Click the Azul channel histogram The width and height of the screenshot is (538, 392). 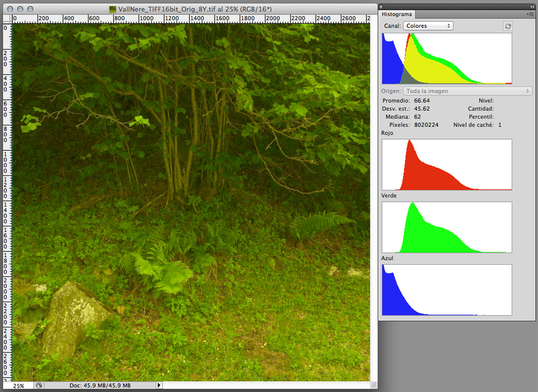447,290
